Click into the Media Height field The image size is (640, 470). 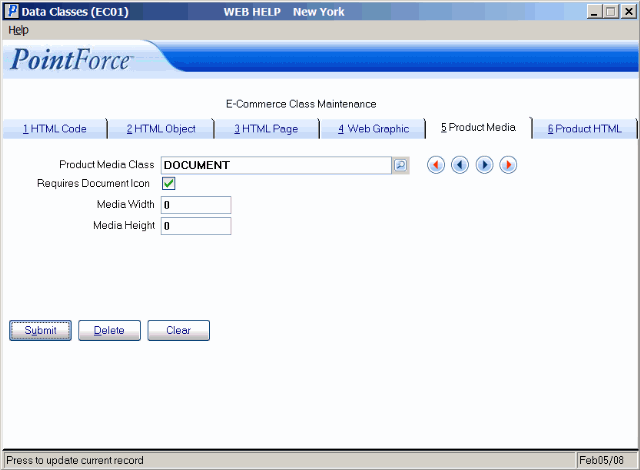tap(196, 226)
